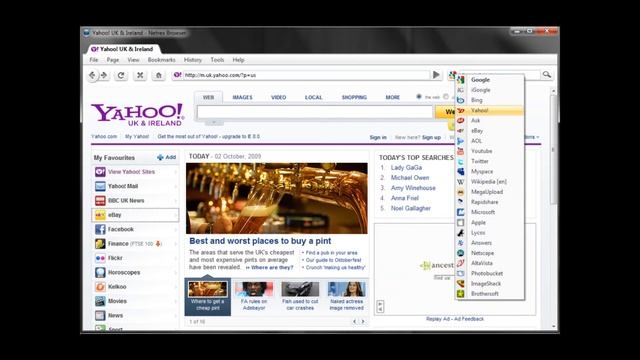Select Microsoft in the engine list

tap(490, 213)
